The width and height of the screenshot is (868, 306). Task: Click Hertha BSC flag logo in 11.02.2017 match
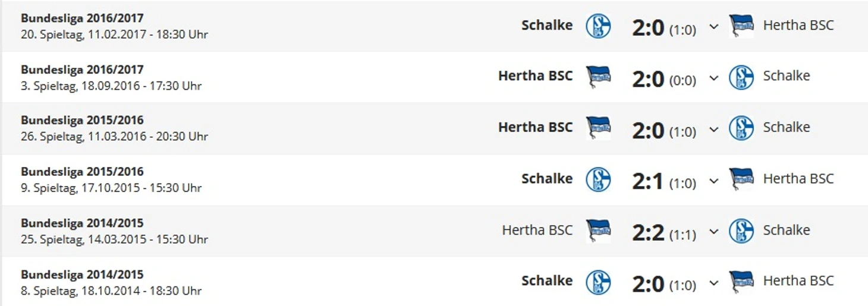(741, 26)
